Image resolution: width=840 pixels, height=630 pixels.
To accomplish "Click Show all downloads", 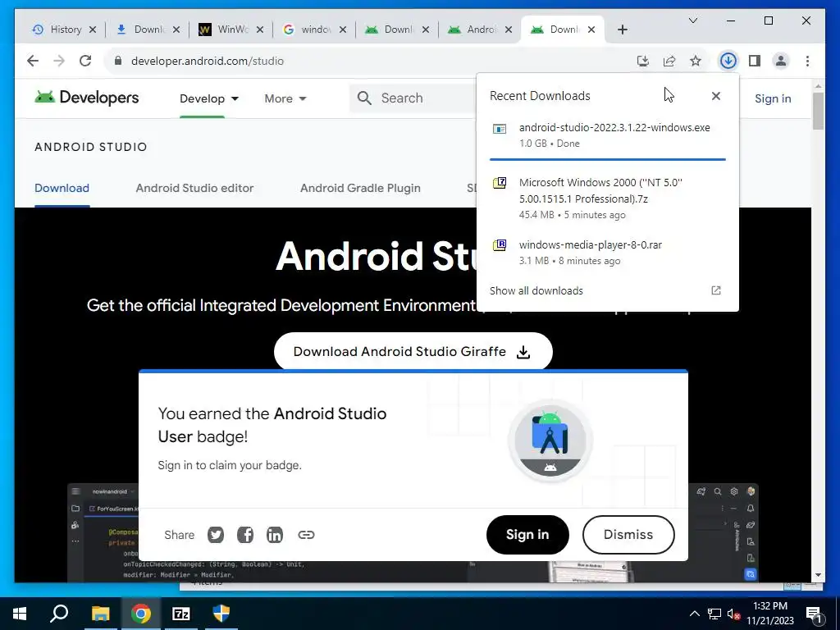I will [x=536, y=290].
